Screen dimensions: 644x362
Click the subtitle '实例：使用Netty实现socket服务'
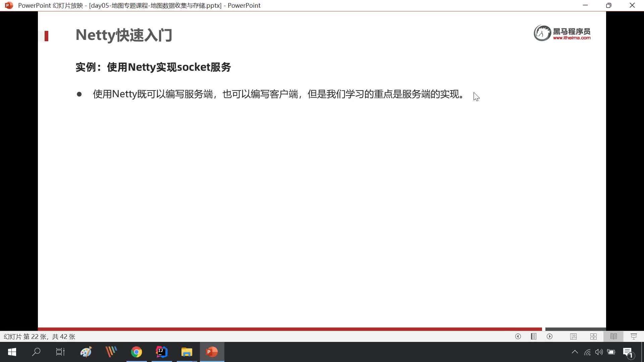153,67
